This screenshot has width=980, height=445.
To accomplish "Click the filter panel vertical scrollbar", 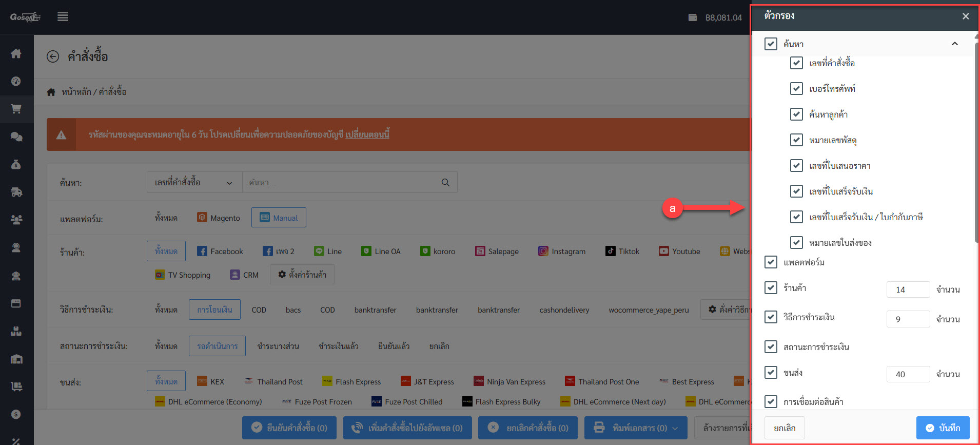I will point(976,144).
